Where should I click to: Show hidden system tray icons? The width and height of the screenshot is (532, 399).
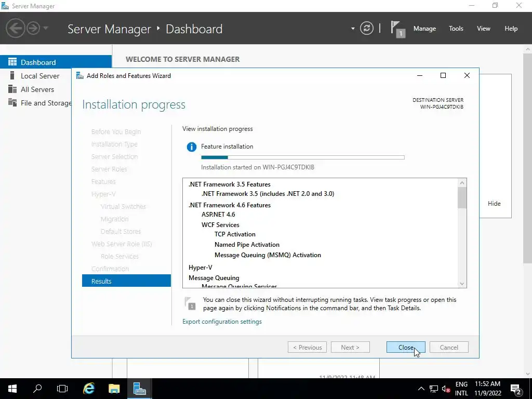pyautogui.click(x=421, y=389)
